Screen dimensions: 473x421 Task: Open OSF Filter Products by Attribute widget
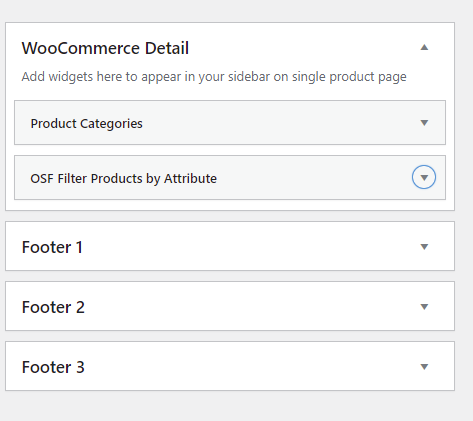(230, 178)
